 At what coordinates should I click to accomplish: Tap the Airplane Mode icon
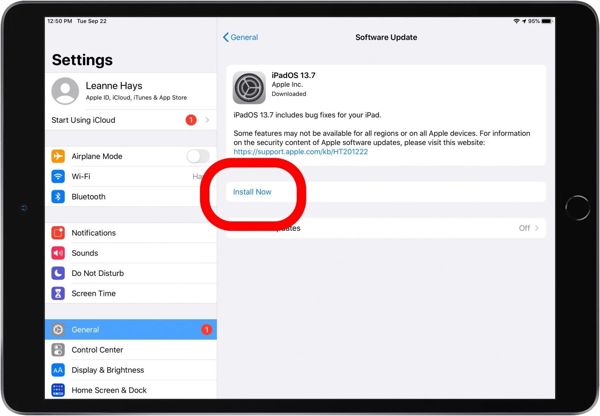click(x=58, y=156)
